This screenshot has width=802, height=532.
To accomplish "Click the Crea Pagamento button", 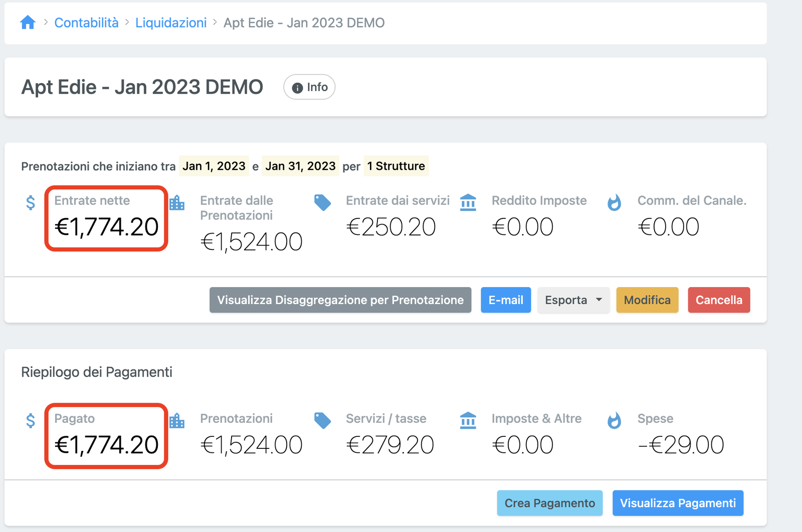I will point(550,503).
